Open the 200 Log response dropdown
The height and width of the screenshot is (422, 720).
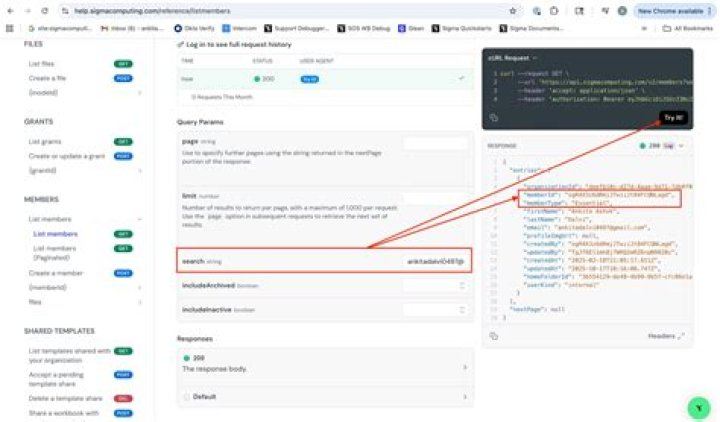point(662,146)
